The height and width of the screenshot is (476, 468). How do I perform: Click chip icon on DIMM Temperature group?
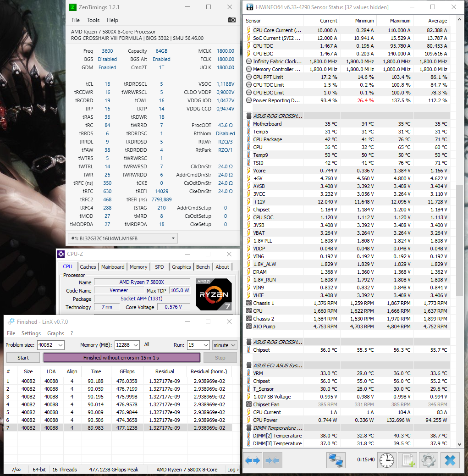tap(248, 428)
